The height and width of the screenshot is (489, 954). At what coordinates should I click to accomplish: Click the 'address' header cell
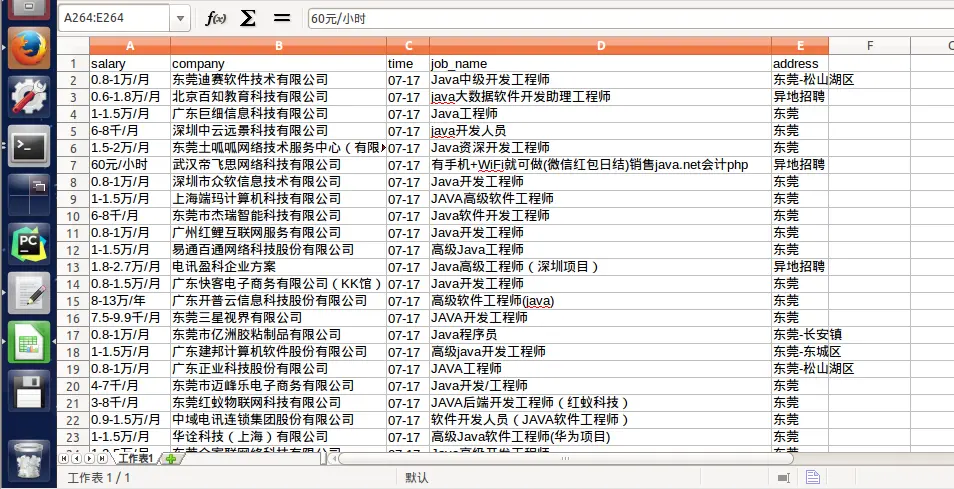click(800, 63)
